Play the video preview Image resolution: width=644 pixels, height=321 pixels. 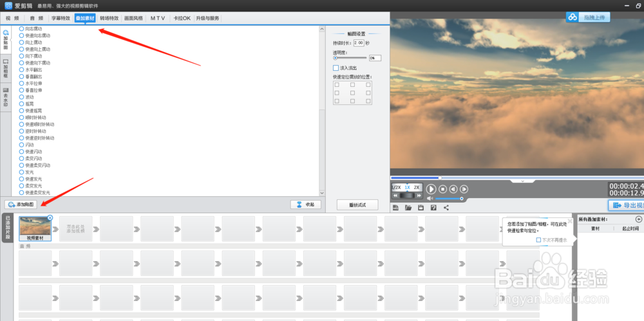tap(431, 189)
